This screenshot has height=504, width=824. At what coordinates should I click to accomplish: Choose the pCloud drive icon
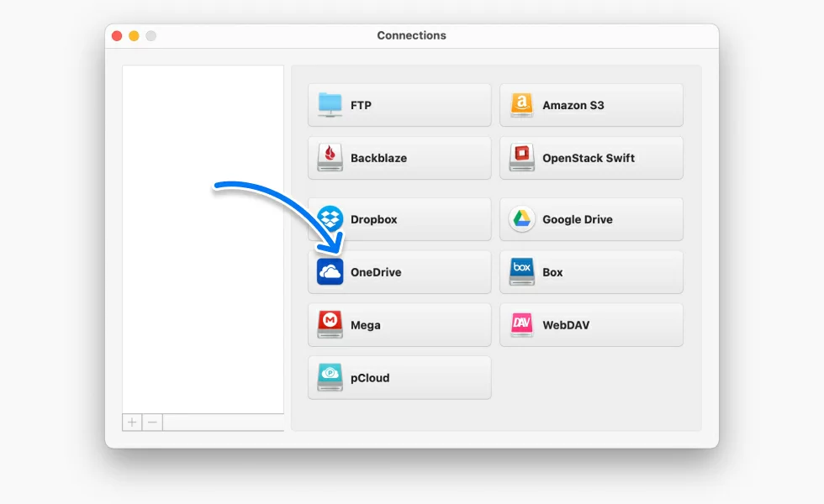330,378
